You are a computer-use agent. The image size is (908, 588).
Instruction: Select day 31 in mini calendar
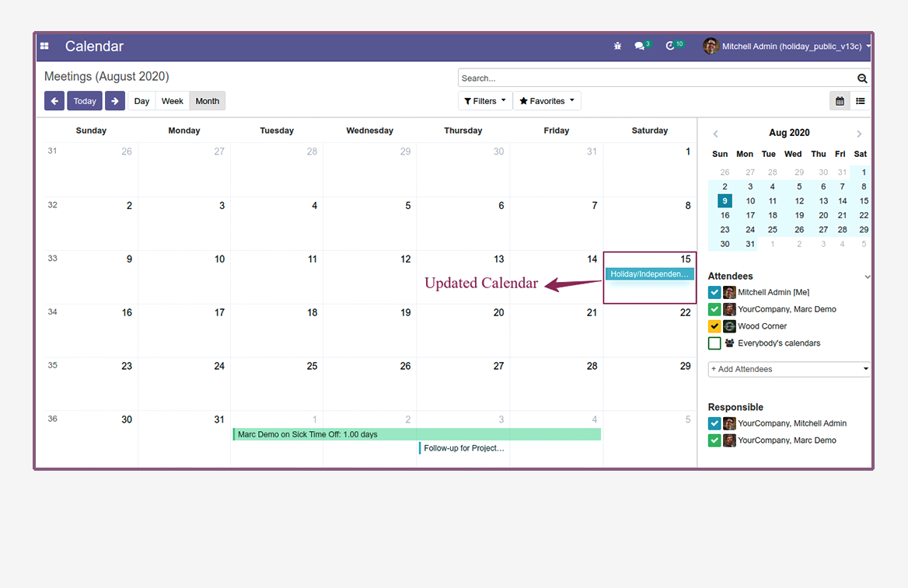[750, 244]
